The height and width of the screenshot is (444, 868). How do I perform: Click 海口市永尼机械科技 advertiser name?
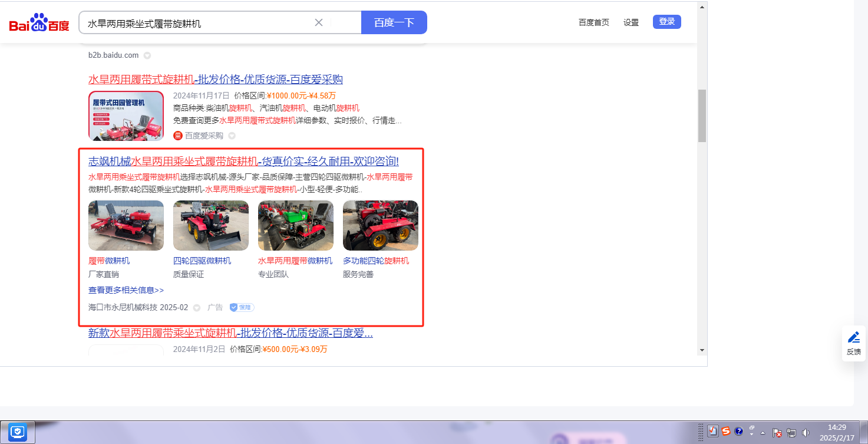122,308
